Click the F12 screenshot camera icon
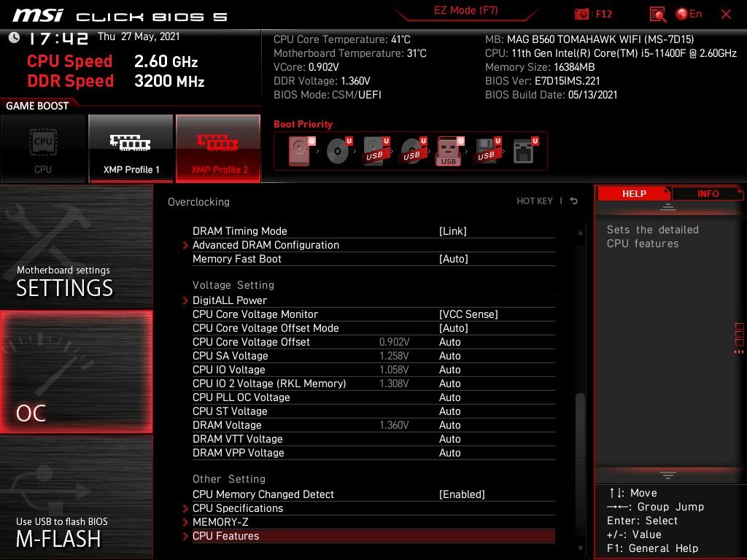Image resolution: width=747 pixels, height=560 pixels. coord(581,14)
